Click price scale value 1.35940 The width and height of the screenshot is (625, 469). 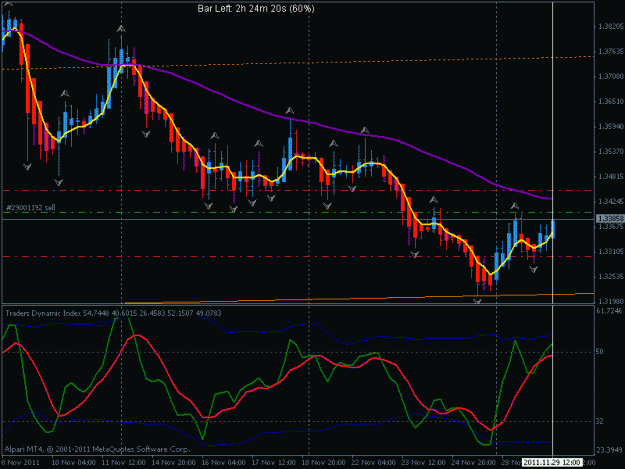tap(611, 126)
